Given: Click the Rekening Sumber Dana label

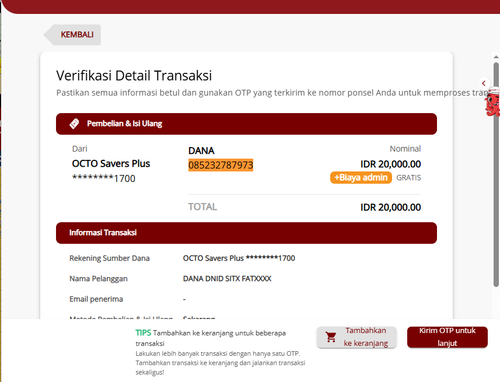Looking at the screenshot, I should pos(109,258).
